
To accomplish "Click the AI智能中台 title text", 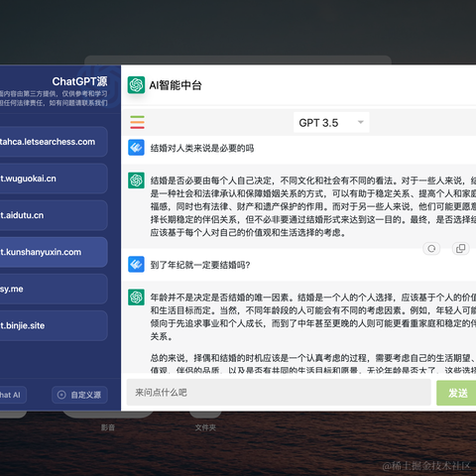I will 176,85.
